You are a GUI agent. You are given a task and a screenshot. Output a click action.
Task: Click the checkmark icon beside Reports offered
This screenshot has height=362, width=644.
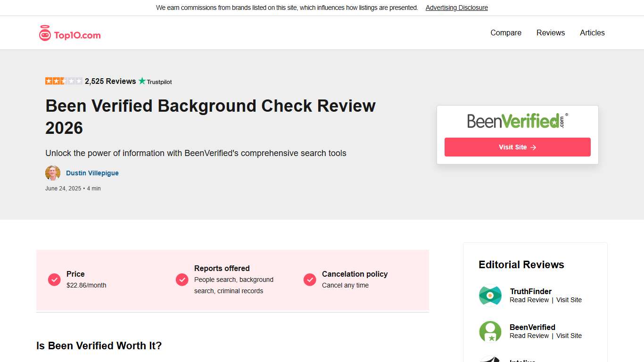[x=182, y=280]
